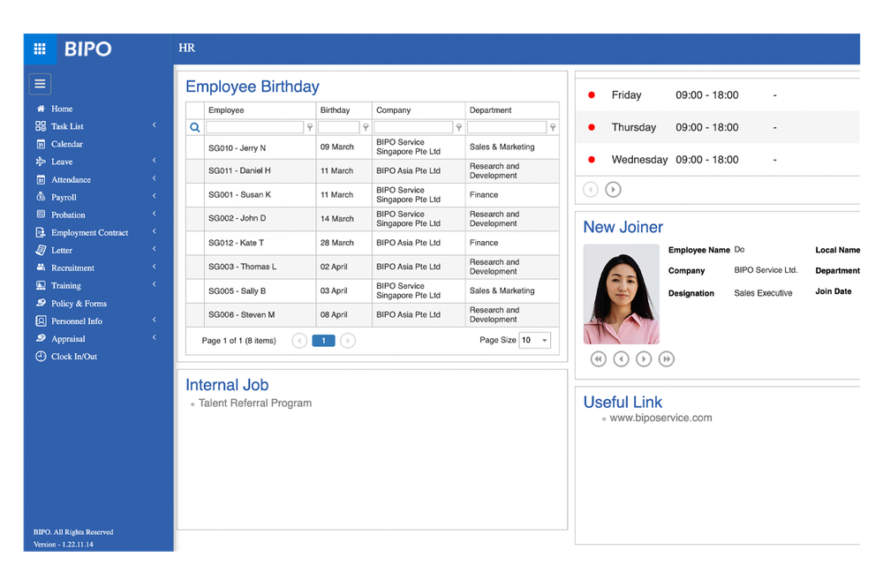Expand the Task List submenu chevron
The image size is (883, 588).
(x=155, y=125)
